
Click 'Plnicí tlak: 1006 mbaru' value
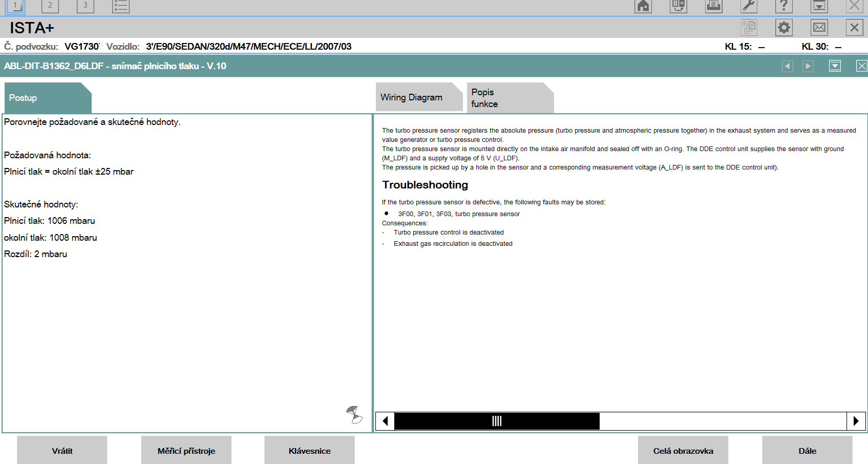point(50,221)
